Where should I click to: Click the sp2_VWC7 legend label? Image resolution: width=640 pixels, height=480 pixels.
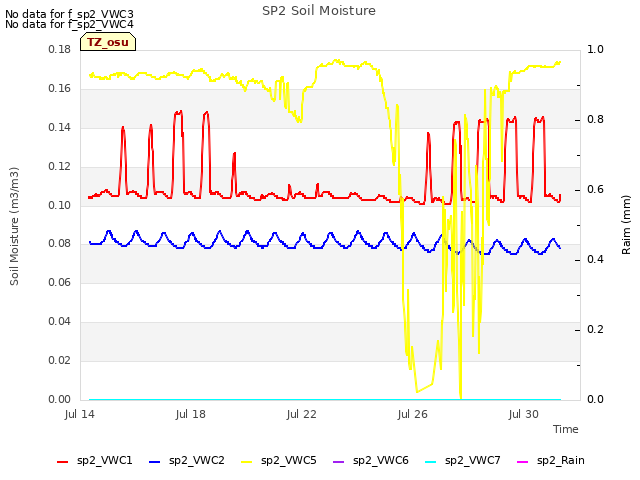click(473, 461)
